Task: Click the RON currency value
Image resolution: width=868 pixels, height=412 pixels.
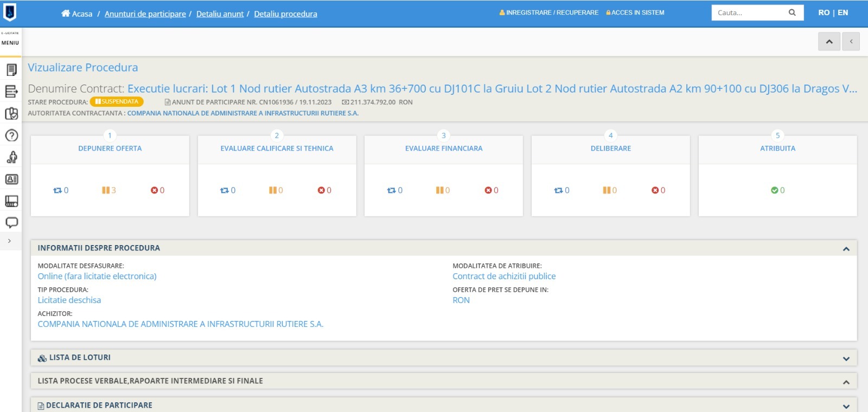Action: (461, 300)
